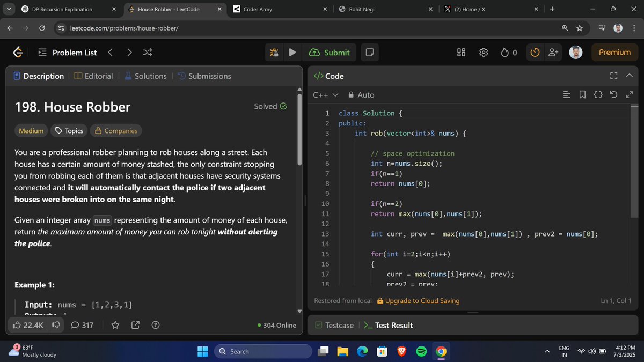Image resolution: width=644 pixels, height=362 pixels.
Task: Run code with the play icon
Action: [x=292, y=53]
